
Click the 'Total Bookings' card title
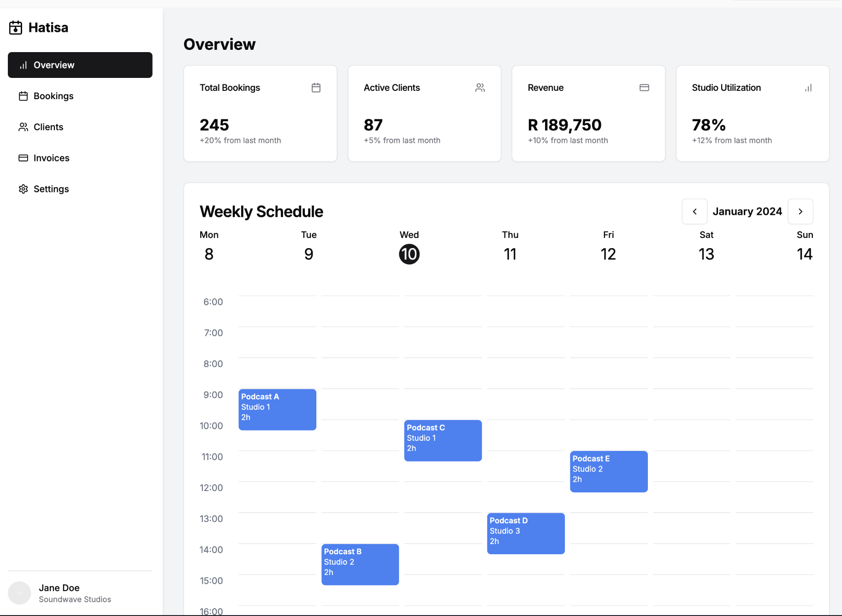[x=230, y=88]
